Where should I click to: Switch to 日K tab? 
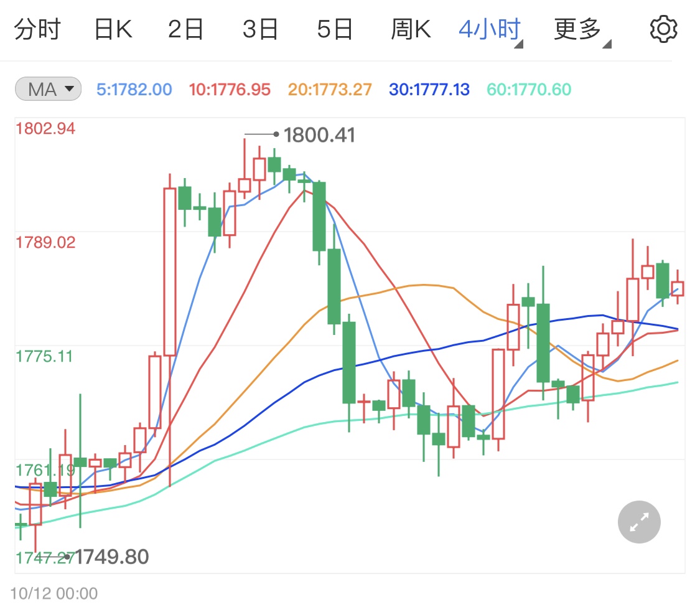tap(113, 30)
